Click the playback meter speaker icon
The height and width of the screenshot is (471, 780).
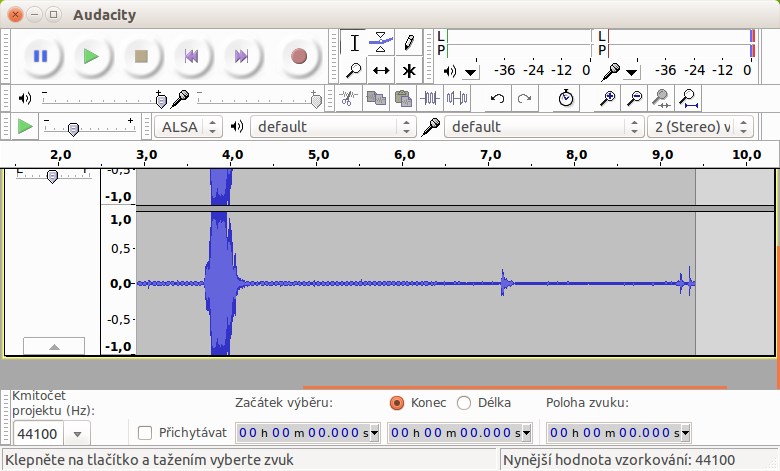pos(450,72)
